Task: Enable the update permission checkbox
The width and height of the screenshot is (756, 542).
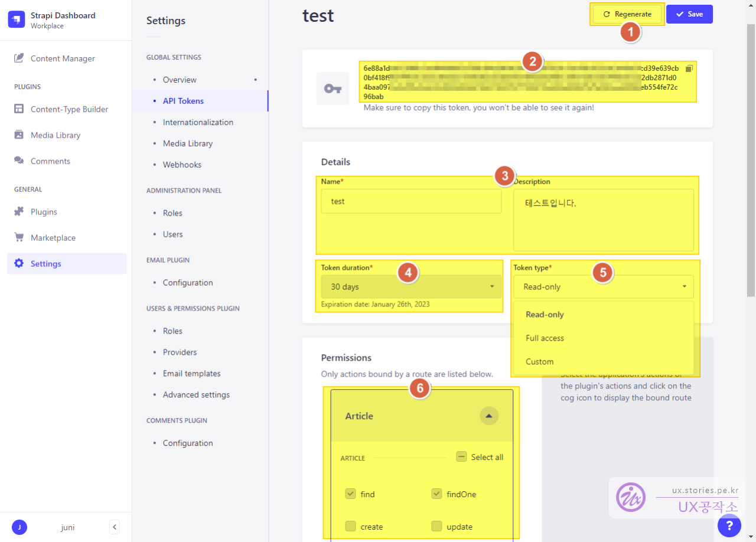Action: click(x=436, y=526)
